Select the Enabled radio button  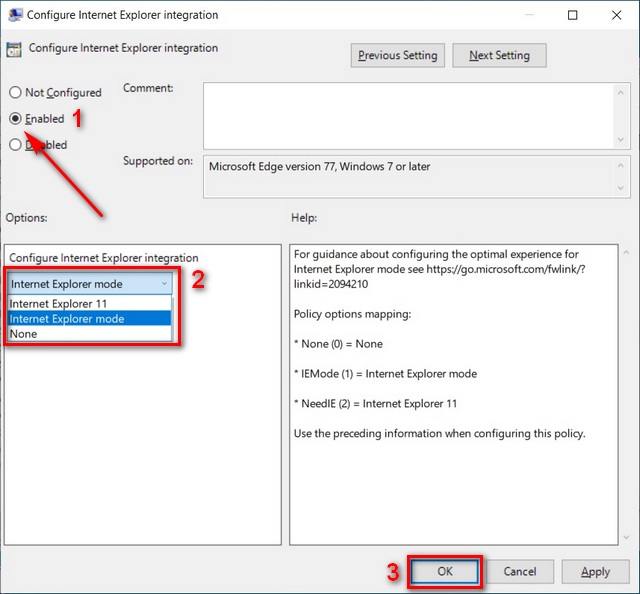click(15, 119)
